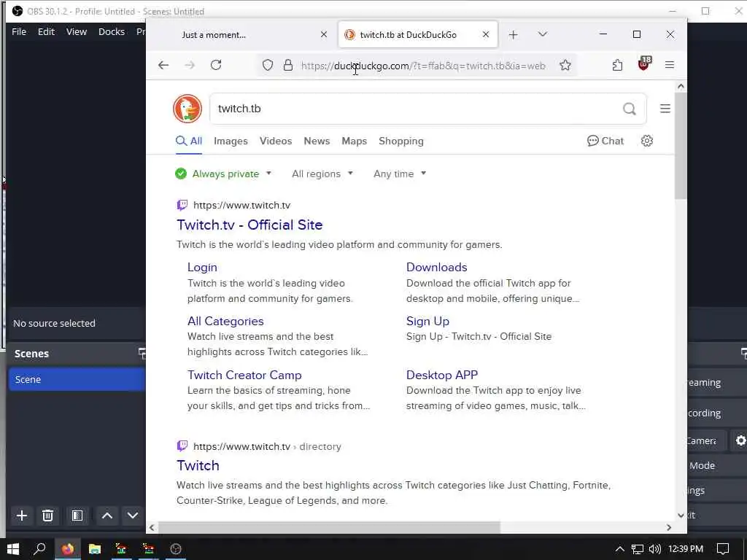
Task: Open the Any time filter dropdown
Action: [x=400, y=174]
